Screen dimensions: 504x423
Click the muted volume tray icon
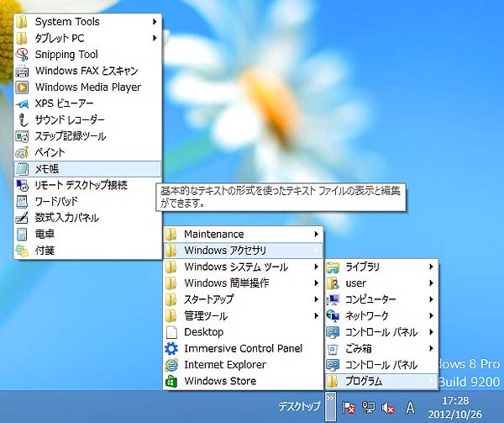(x=388, y=408)
